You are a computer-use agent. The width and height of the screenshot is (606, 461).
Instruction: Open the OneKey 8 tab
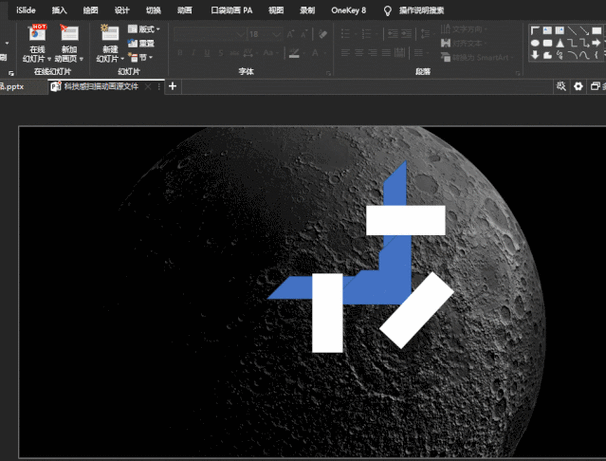pos(350,10)
